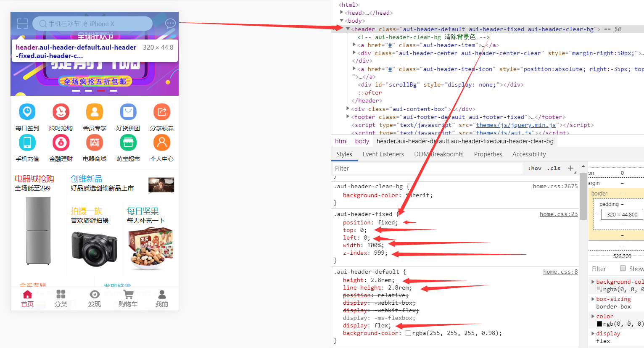
Task: Open 分类 categories in bottom bar
Action: click(x=61, y=299)
